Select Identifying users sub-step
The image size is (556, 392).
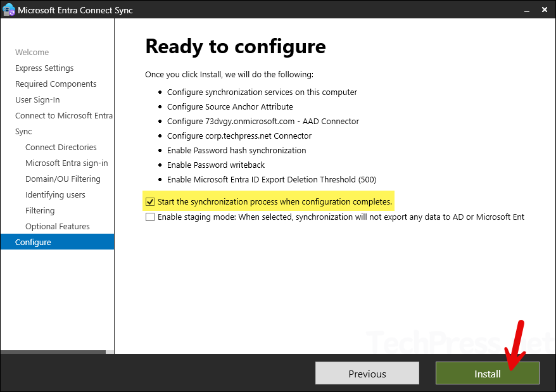[55, 195]
